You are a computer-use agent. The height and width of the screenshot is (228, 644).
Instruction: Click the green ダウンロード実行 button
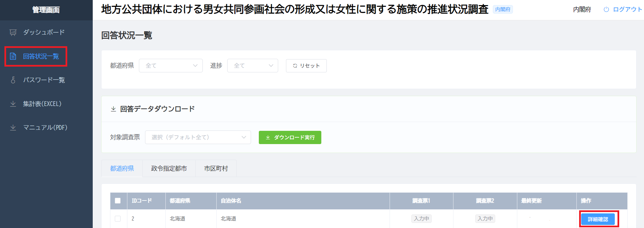click(x=290, y=137)
